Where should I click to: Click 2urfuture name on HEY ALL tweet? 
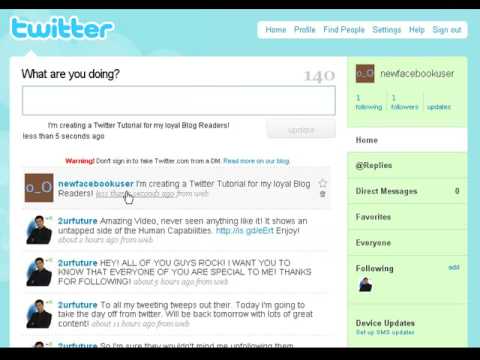(x=77, y=263)
